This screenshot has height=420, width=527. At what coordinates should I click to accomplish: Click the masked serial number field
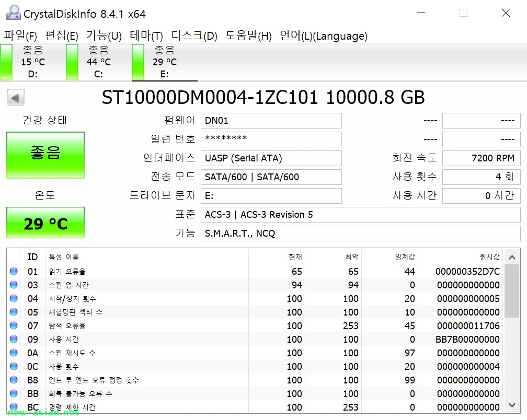pyautogui.click(x=271, y=139)
